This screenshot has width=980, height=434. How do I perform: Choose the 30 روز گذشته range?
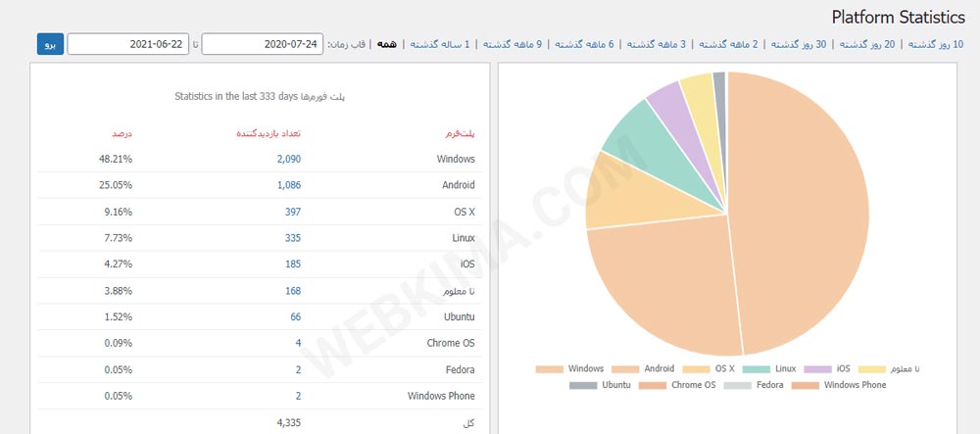[799, 44]
